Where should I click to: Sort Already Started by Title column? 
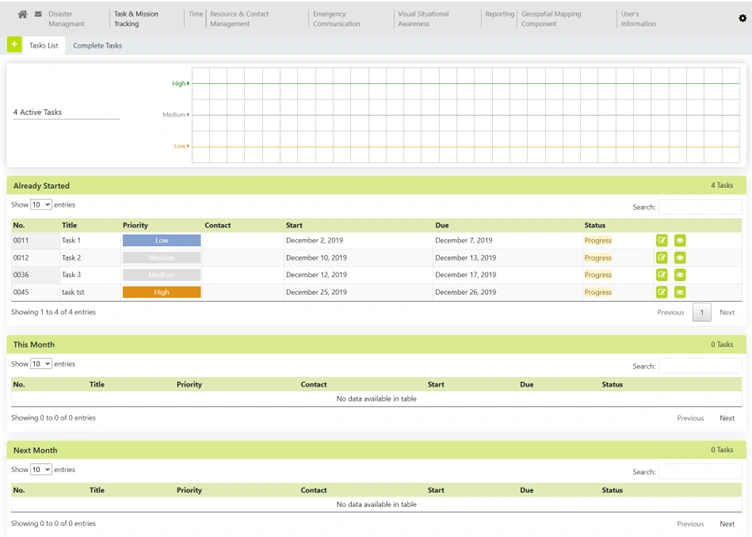(69, 225)
